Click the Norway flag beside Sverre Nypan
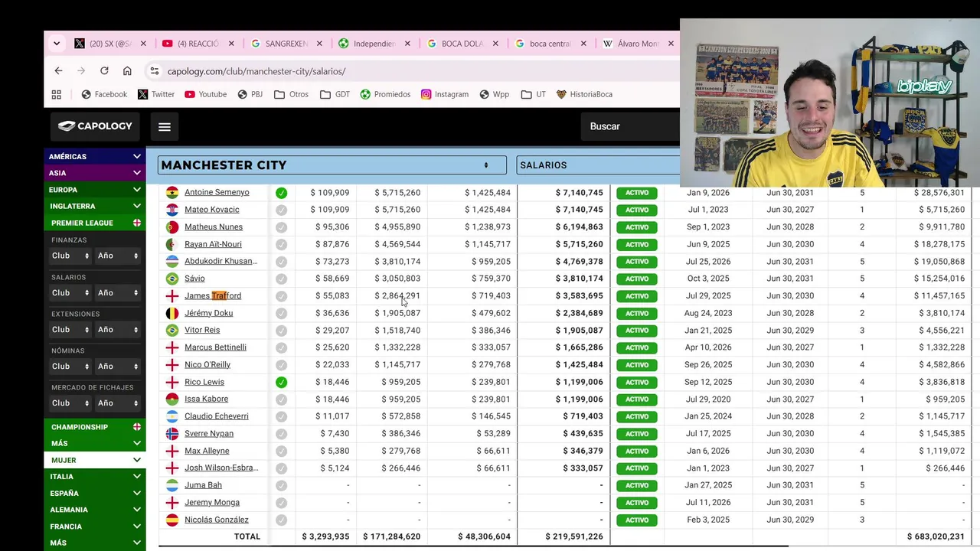 (x=172, y=433)
